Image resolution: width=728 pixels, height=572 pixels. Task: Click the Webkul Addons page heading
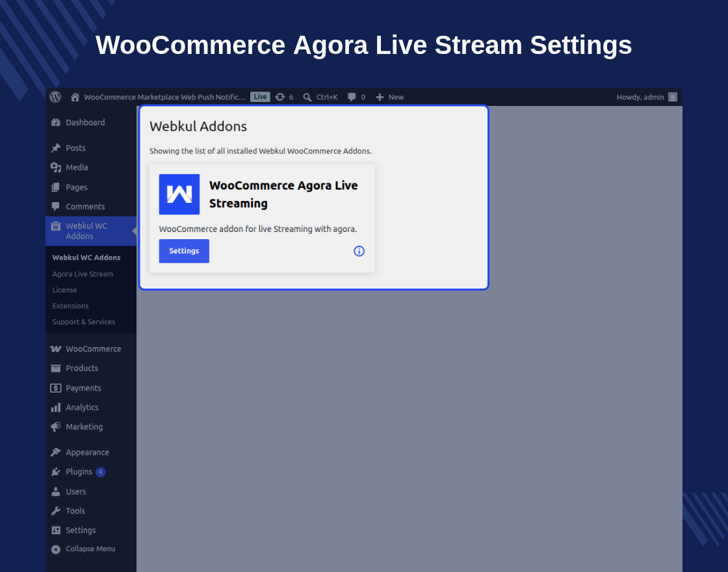click(x=198, y=126)
